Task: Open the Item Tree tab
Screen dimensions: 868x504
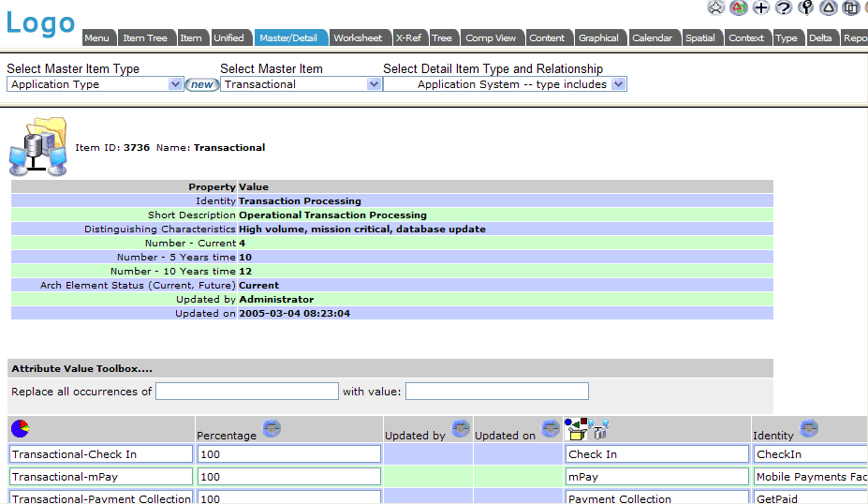Action: pyautogui.click(x=145, y=37)
